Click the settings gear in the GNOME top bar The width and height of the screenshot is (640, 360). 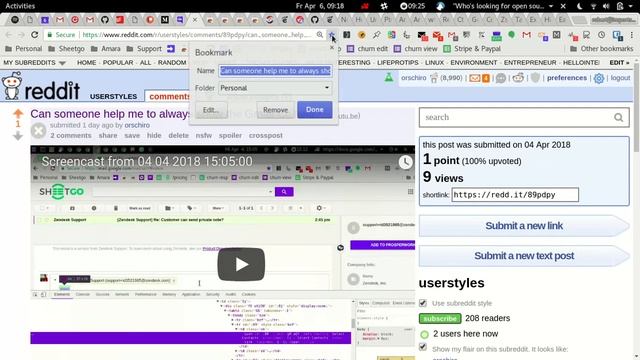(384, 6)
